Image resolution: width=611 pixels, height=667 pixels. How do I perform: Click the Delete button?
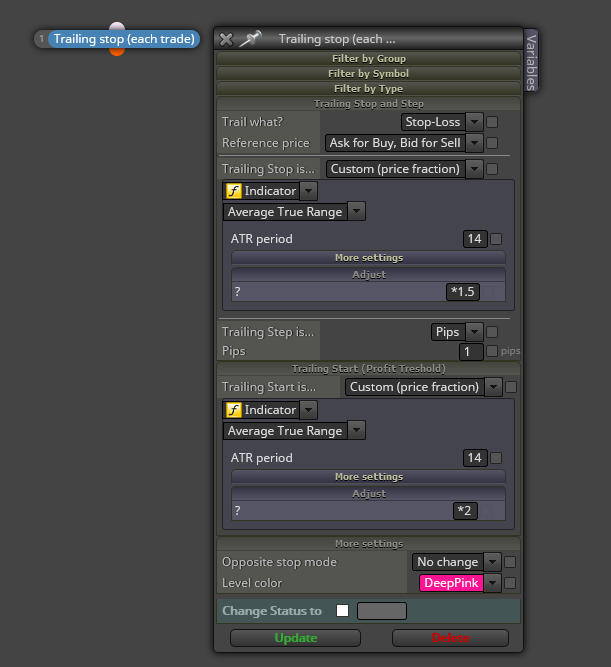pos(450,638)
